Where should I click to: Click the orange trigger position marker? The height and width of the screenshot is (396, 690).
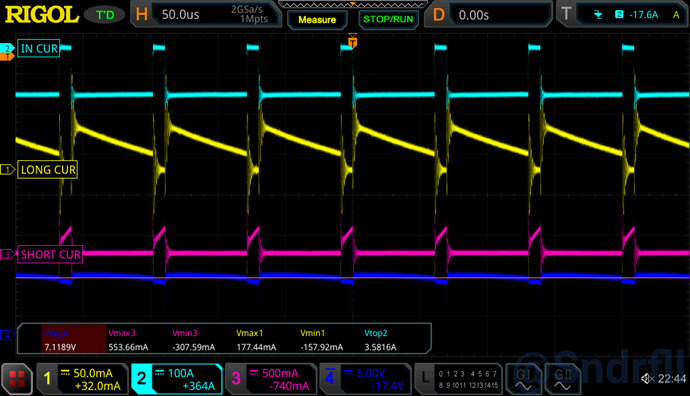[x=352, y=41]
